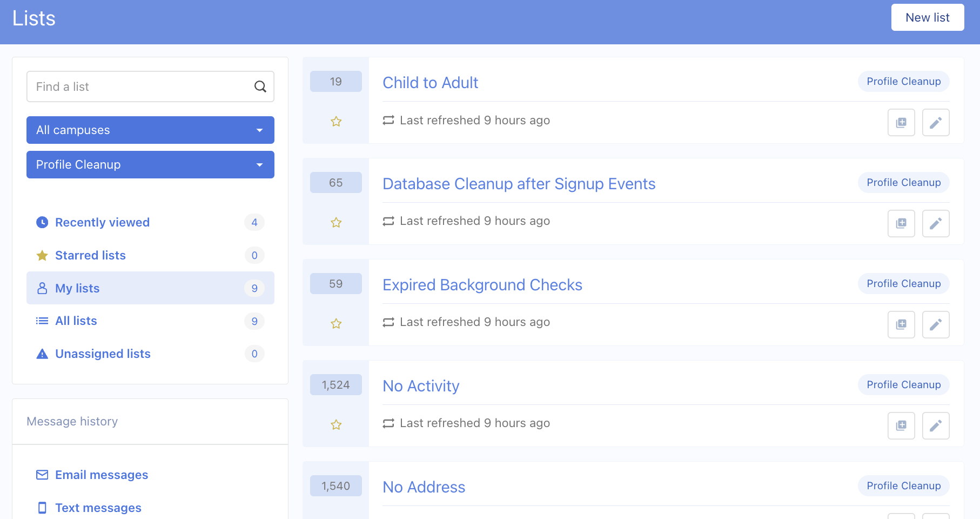This screenshot has width=980, height=519.
Task: Click the count badge 4 beside Recently viewed
Action: (x=254, y=222)
